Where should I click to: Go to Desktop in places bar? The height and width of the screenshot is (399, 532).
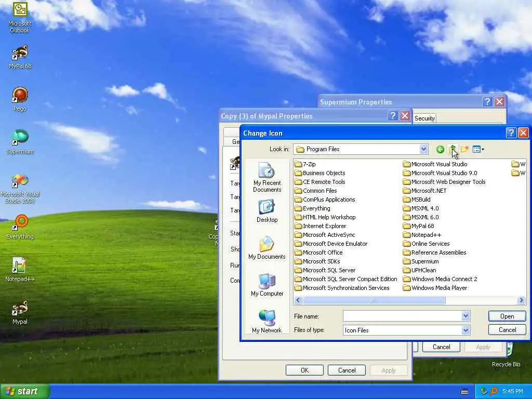pos(267,211)
